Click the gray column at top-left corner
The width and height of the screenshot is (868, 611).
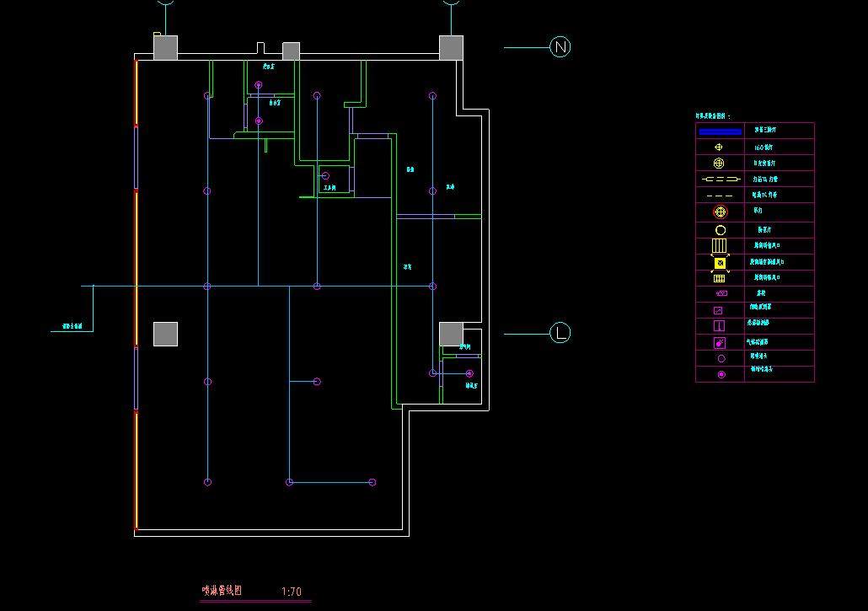(165, 47)
